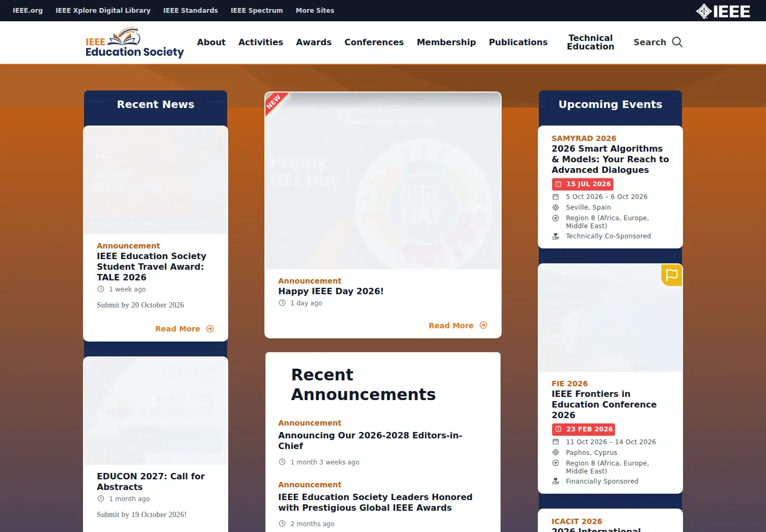Click the clock icon next to '2 months ago'
This screenshot has height=532, width=766.
pyautogui.click(x=282, y=523)
